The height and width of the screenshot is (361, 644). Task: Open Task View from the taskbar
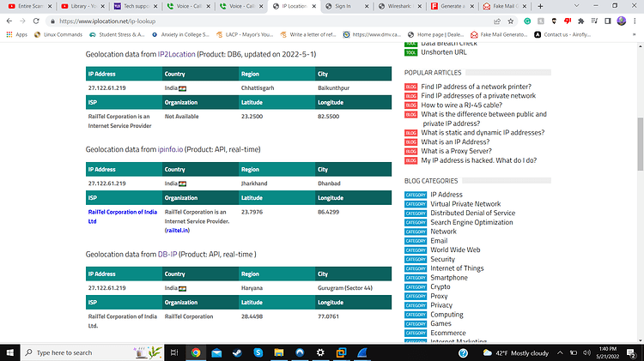tap(174, 352)
